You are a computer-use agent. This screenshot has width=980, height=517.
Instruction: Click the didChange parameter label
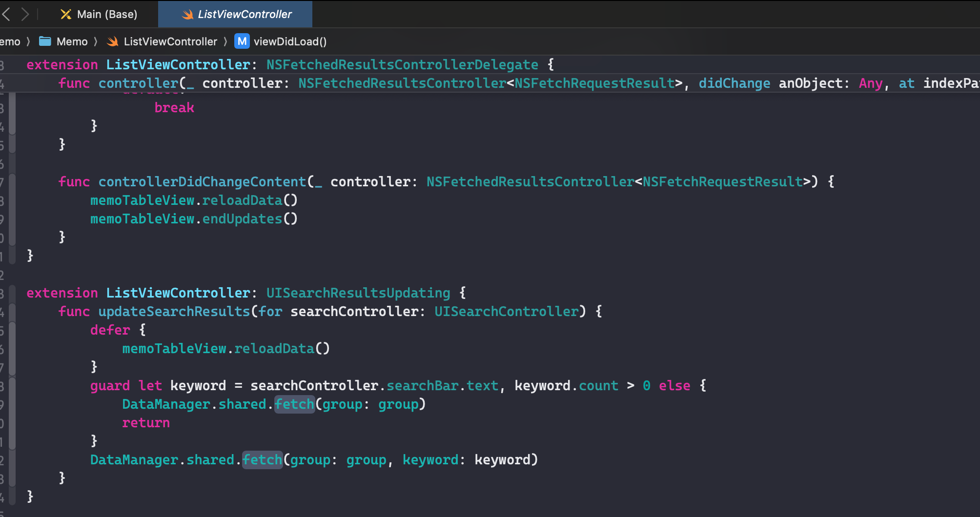735,83
